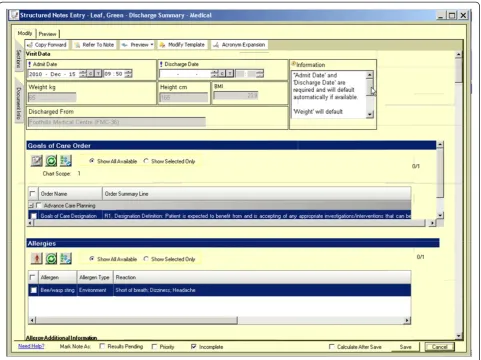Click the Refer To Note toolbar button
Viewport: 481px width, 360px height.
[x=94, y=45]
